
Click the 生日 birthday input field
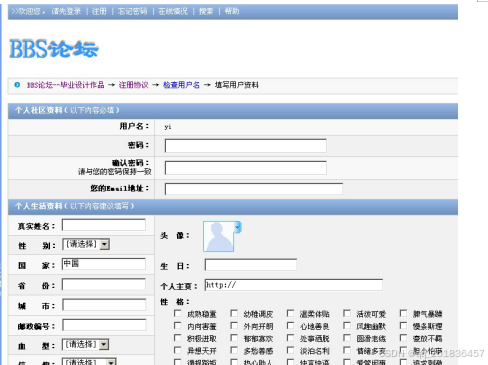point(251,265)
